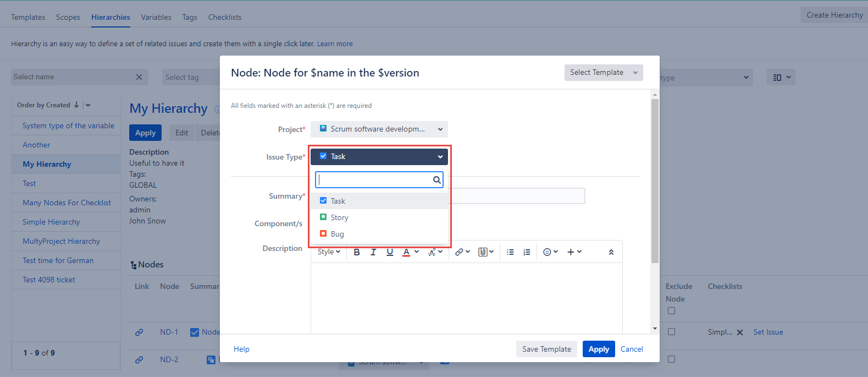This screenshot has height=377, width=868.
Task: Tick the Exclude Node checkbox for ND-2
Action: point(671,359)
